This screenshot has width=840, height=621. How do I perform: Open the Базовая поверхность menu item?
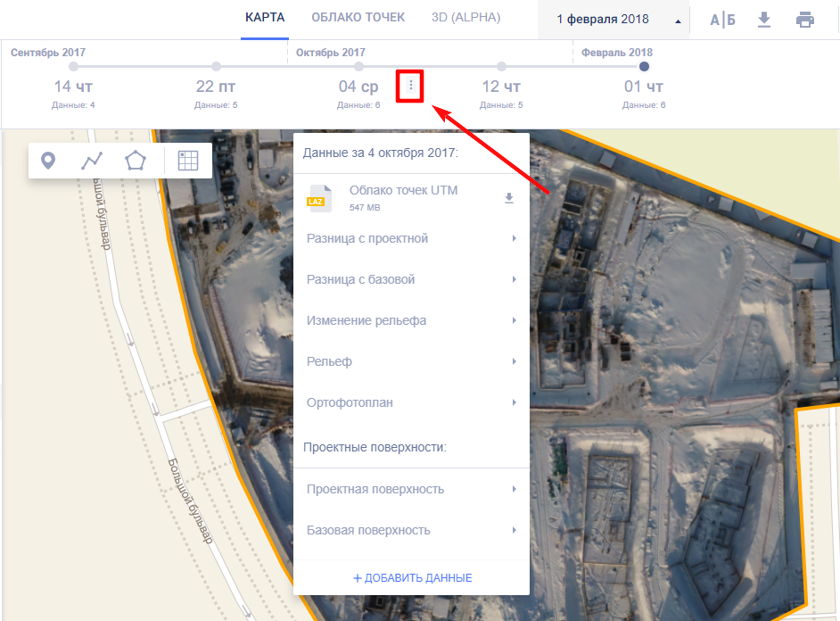411,530
